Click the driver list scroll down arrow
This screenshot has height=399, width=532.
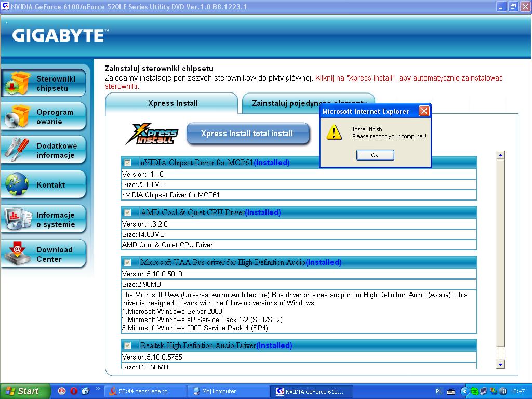[500, 364]
